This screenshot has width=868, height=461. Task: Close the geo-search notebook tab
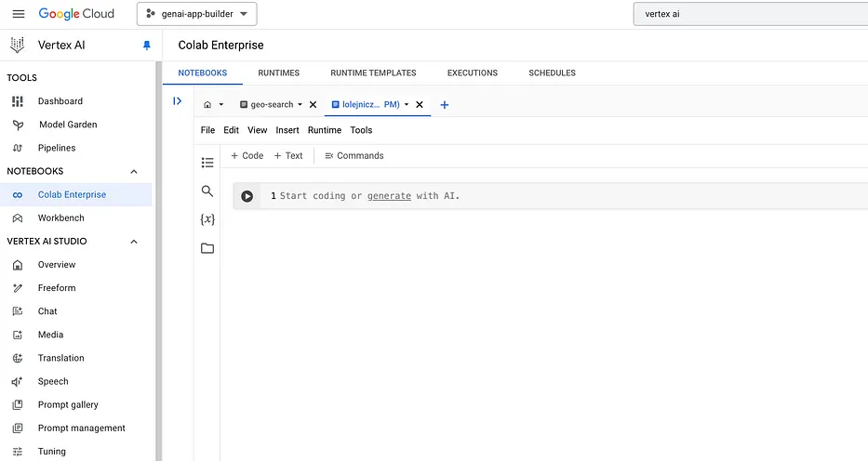coord(313,105)
